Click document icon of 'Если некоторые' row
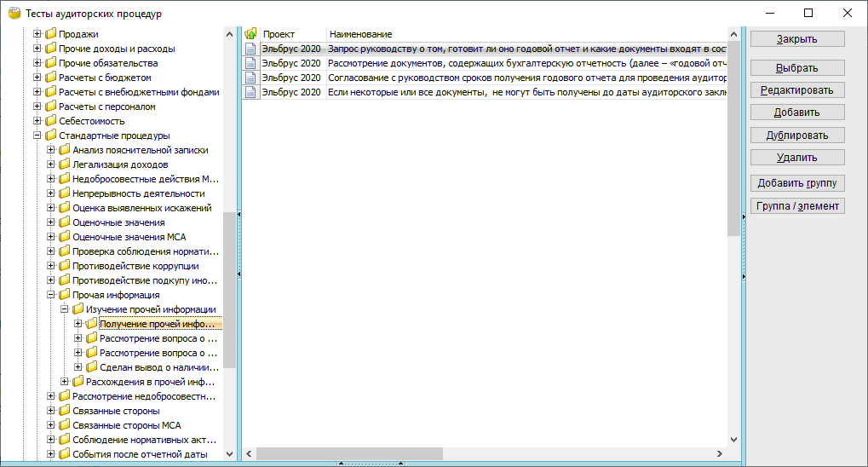The width and height of the screenshot is (868, 467). click(x=250, y=92)
